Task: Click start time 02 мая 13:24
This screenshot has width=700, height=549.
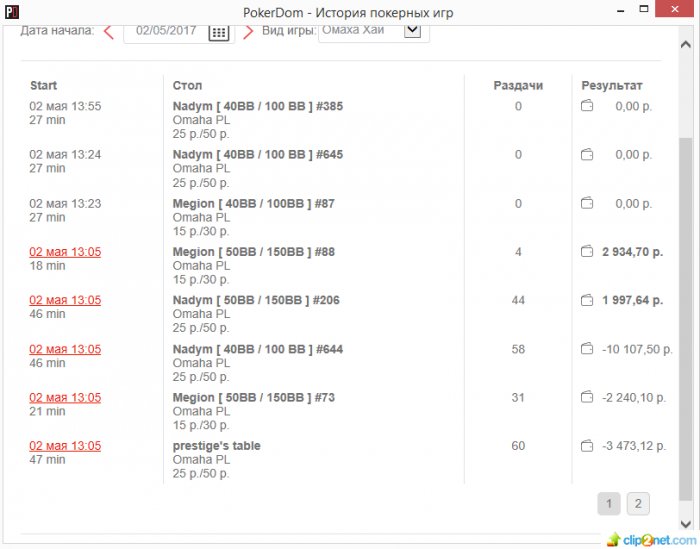Action: 65,155
